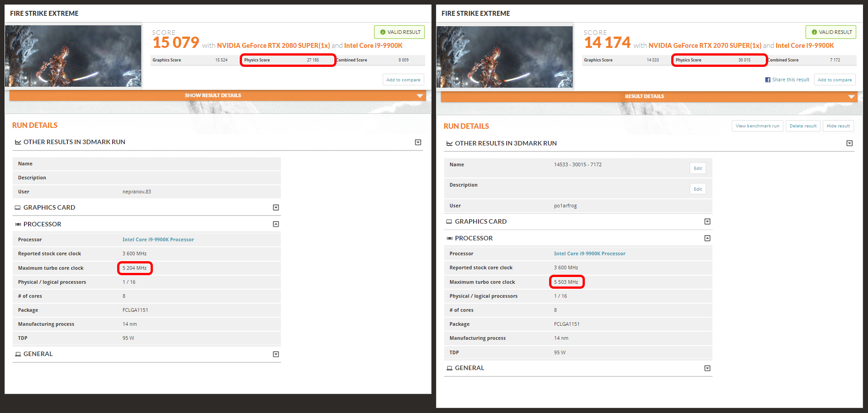This screenshot has height=413, width=868.
Task: Edit the Description field of the result
Action: (x=698, y=189)
